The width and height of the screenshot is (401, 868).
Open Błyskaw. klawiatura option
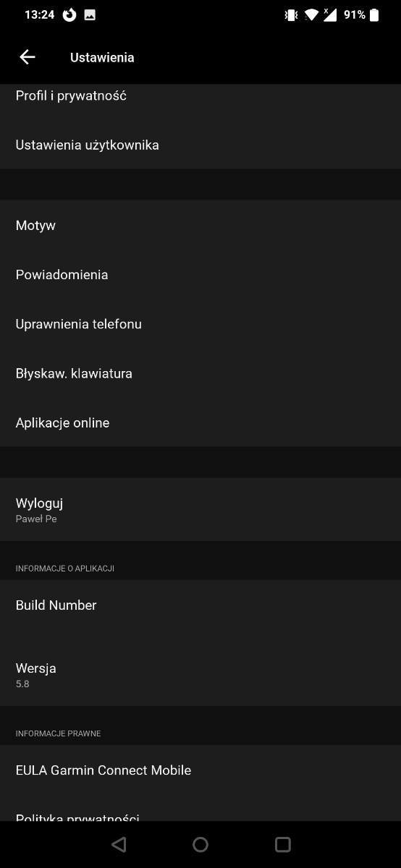pos(200,373)
